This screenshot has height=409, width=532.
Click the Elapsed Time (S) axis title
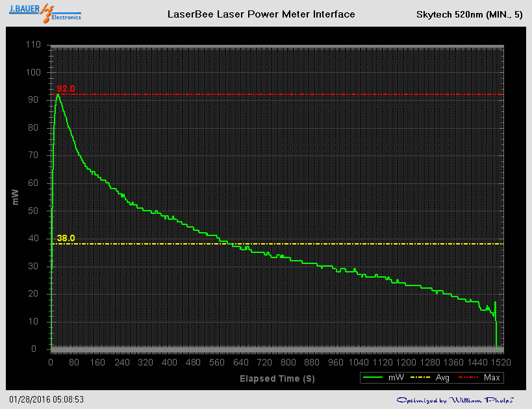pos(277,378)
